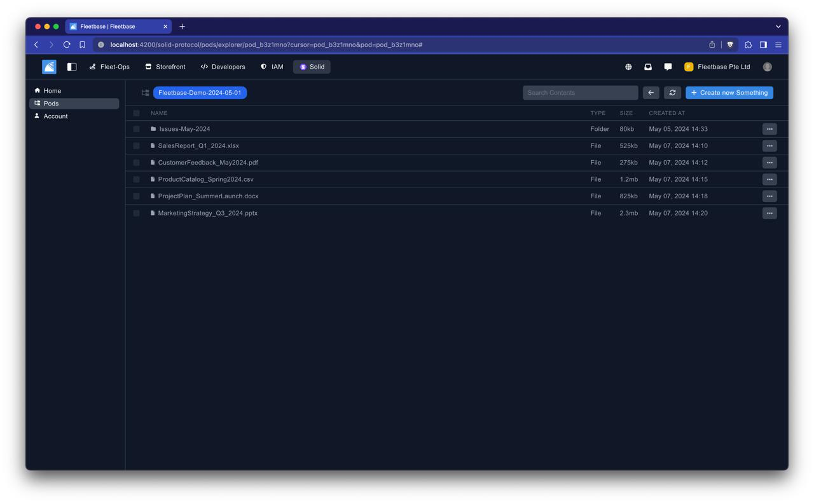Screen dimensions: 814x504
Task: Check the ProductCatalog_Spring2024.csv row checkbox
Action: click(x=136, y=179)
